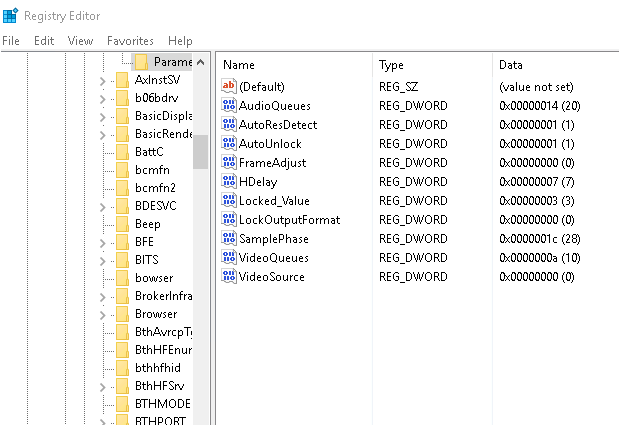Open the Favorites menu
Screen dimensions: 620x426
tap(130, 41)
